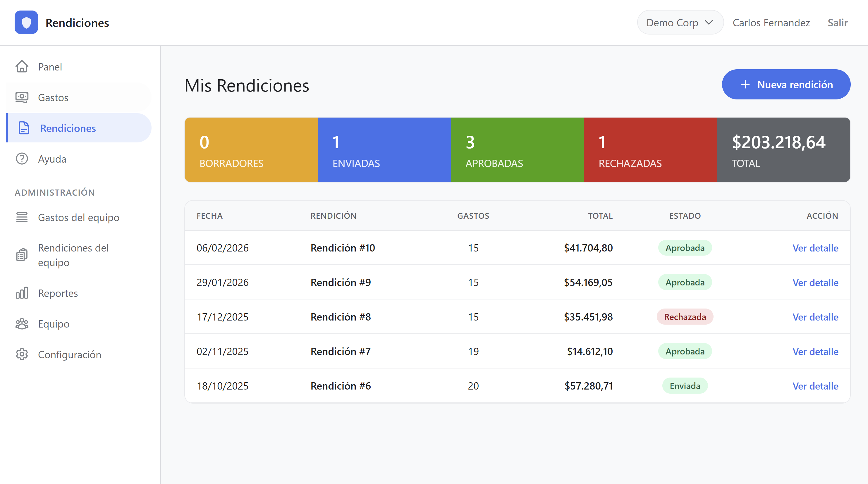Click the Aprobada badge on Rendición #9

(685, 282)
